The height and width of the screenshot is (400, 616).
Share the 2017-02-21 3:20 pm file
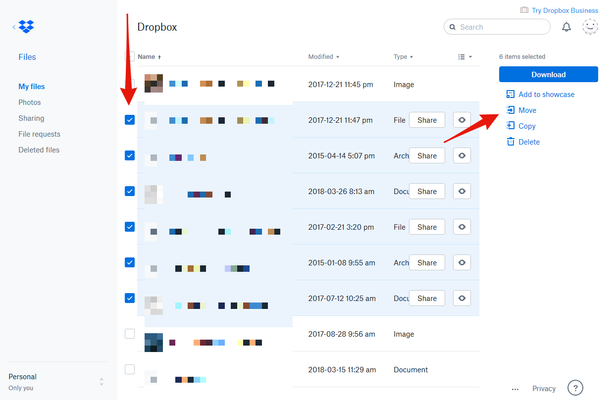[x=426, y=227]
